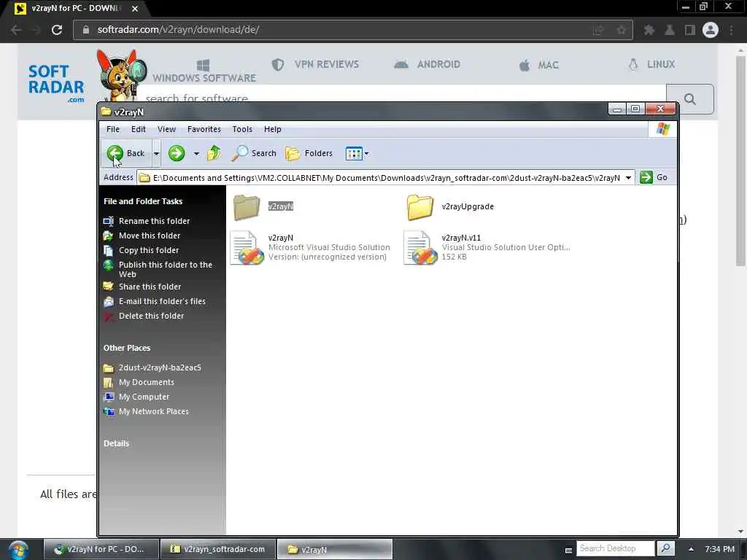Open Windows Software section on SoftRadar
This screenshot has height=560, width=747.
pyautogui.click(x=204, y=71)
